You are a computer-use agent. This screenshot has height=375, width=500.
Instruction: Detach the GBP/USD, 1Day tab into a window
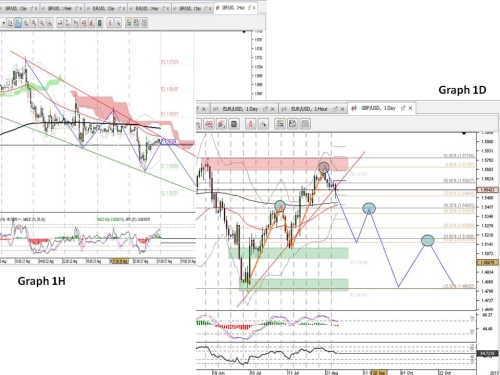tap(403, 108)
